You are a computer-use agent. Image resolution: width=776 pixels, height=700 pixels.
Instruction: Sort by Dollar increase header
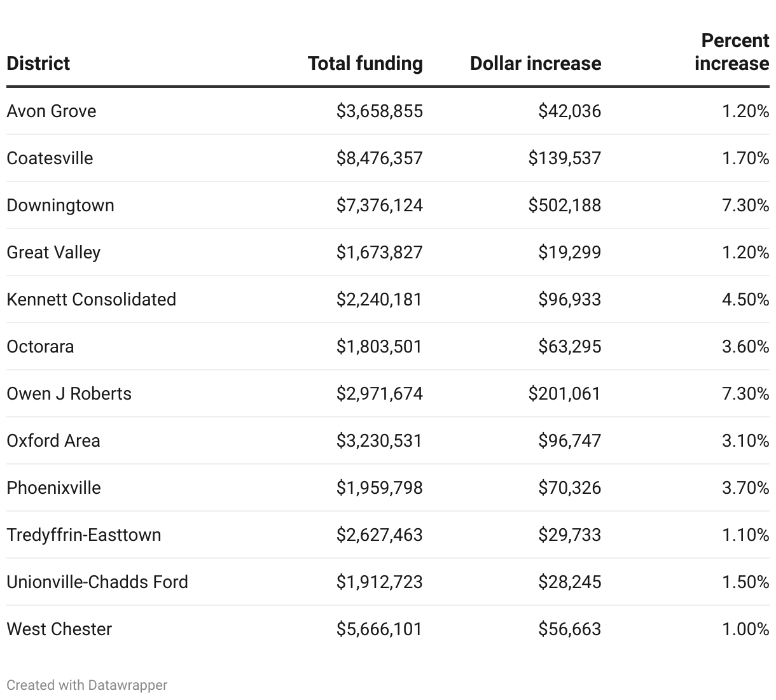[535, 64]
